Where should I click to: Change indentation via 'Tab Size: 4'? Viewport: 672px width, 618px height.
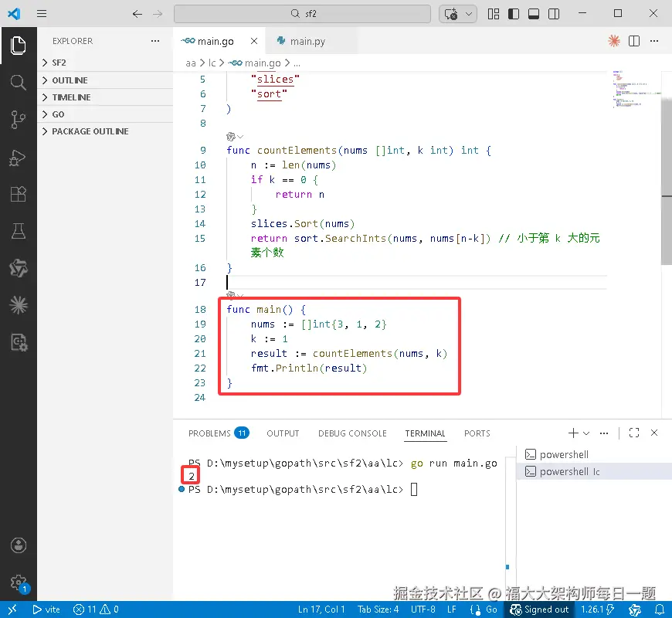(378, 610)
